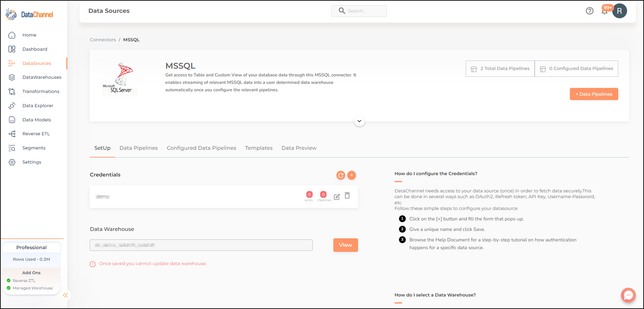The width and height of the screenshot is (644, 309).
Task: Select DataSources in the sidebar
Action: pyautogui.click(x=37, y=63)
